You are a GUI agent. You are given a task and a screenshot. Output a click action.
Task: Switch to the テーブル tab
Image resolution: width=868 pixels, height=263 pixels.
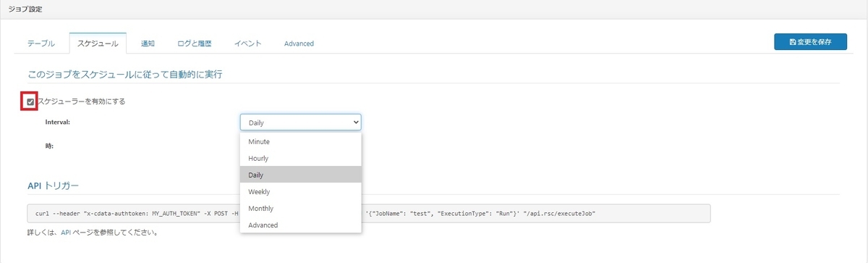click(41, 43)
